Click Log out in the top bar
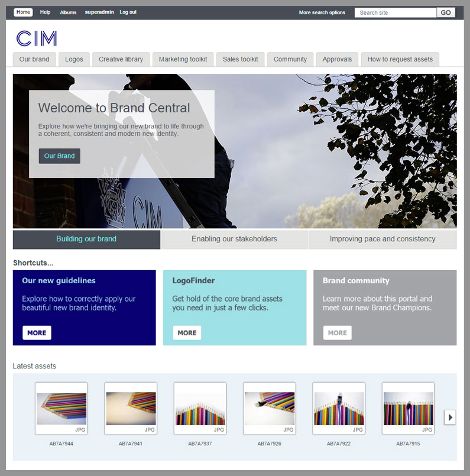 pos(128,12)
